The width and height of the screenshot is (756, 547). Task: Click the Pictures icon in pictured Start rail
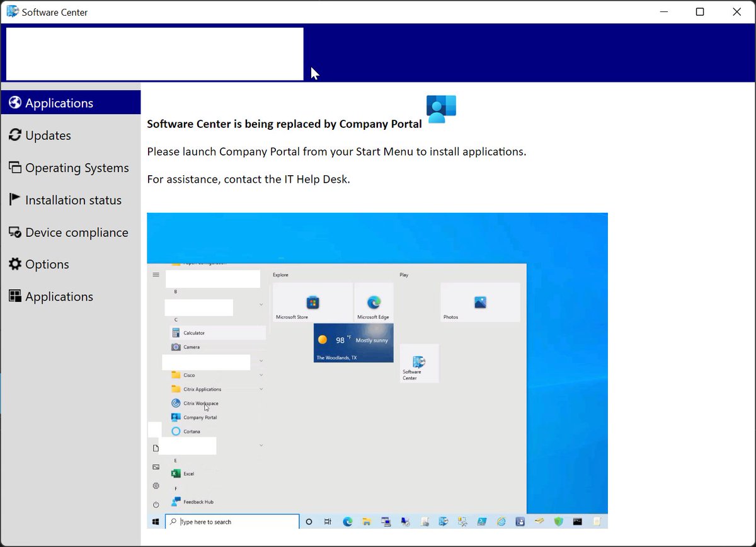click(156, 467)
